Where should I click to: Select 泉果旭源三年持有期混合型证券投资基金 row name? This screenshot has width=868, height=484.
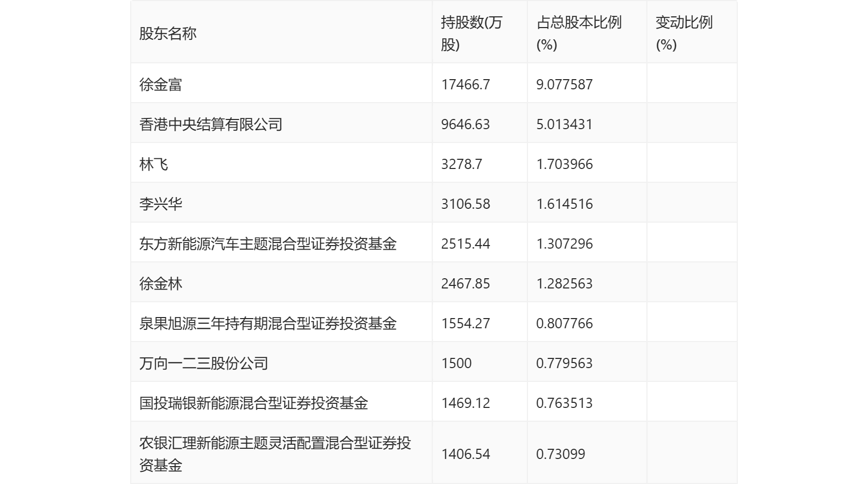pos(268,323)
